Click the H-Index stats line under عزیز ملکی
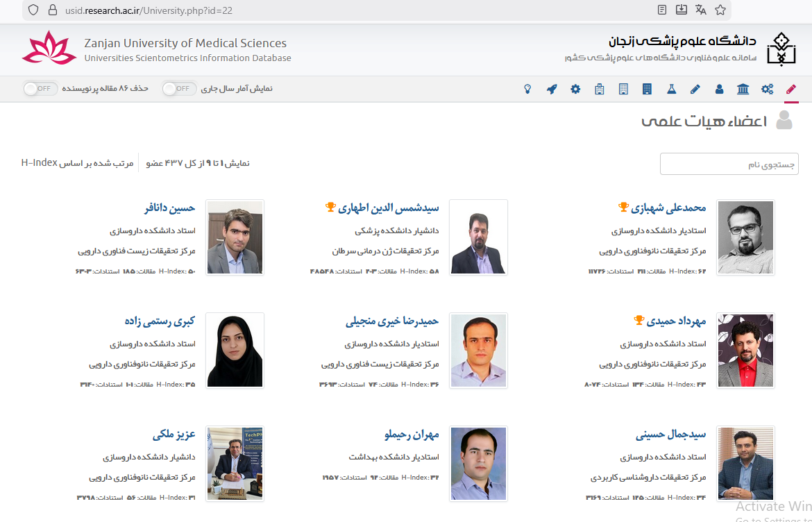The width and height of the screenshot is (812, 522). pos(136,498)
